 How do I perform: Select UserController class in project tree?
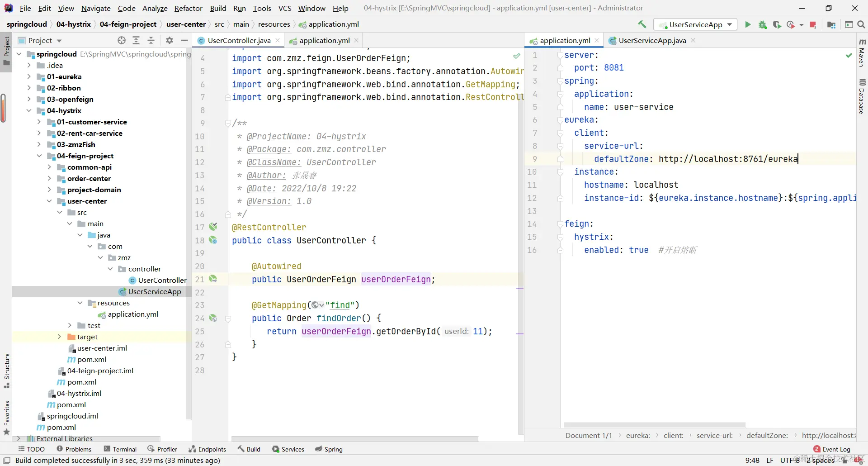tap(162, 280)
